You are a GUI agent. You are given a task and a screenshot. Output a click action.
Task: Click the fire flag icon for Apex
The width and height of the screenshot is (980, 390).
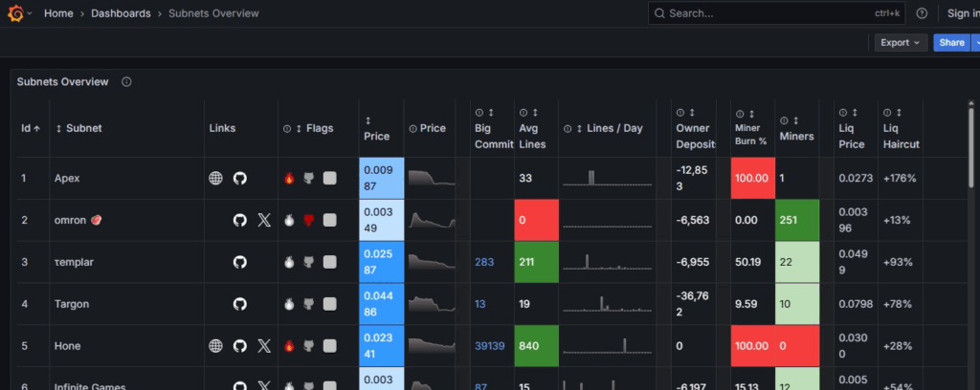(x=289, y=178)
